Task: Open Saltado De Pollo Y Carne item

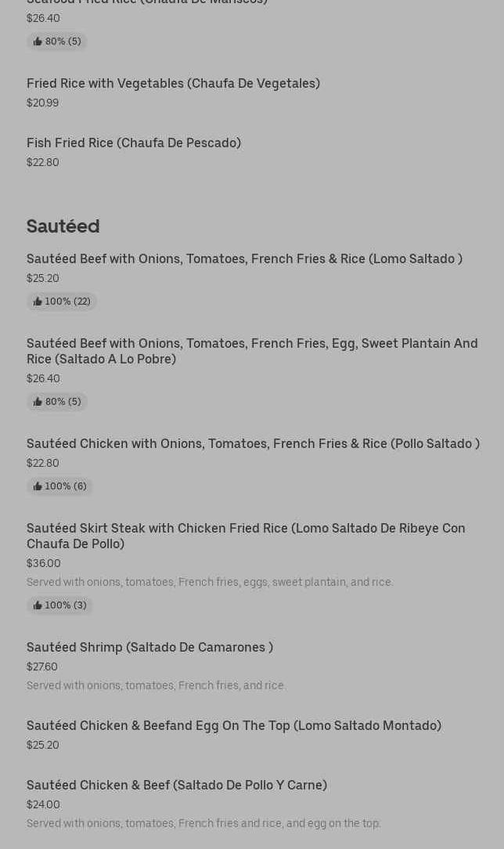Action: coord(177,786)
